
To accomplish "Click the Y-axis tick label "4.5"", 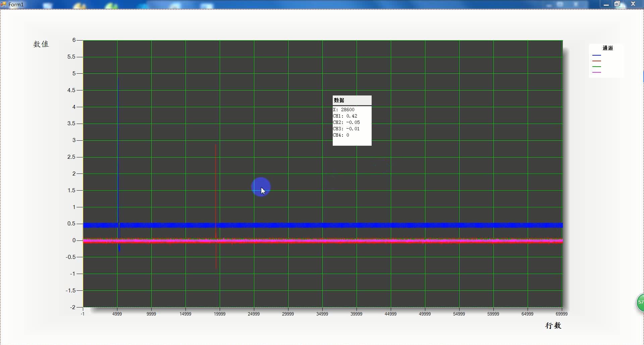I will coord(71,90).
